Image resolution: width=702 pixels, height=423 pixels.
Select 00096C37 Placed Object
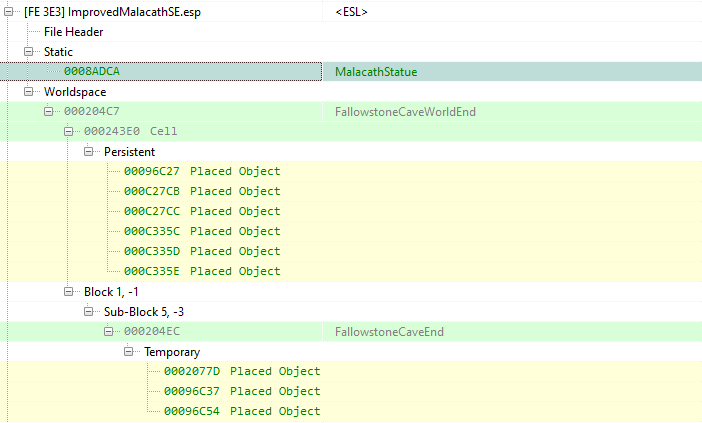point(242,391)
